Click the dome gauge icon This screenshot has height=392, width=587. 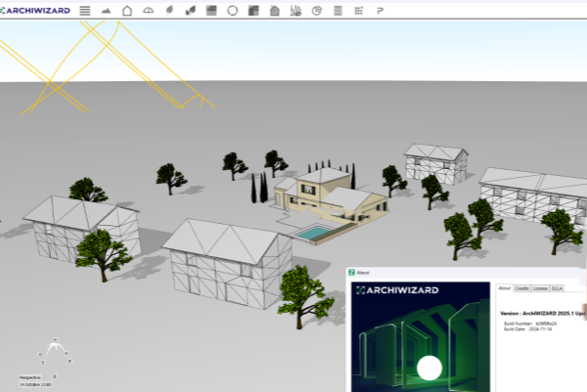click(149, 11)
